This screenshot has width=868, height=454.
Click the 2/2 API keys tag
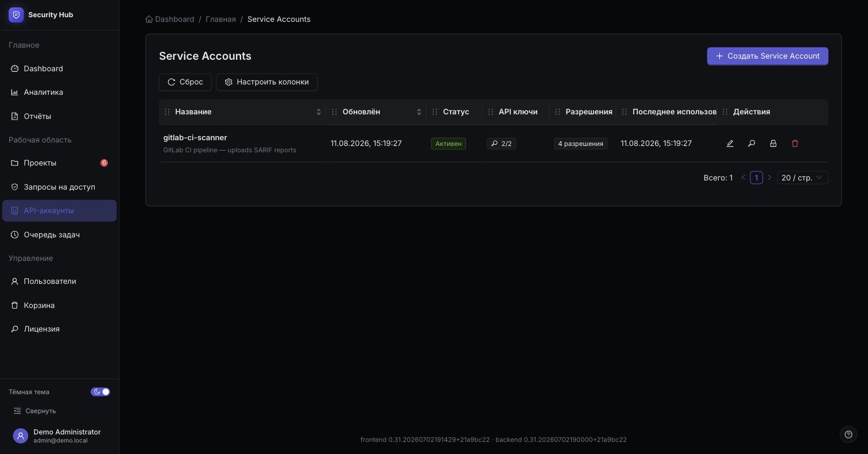pos(501,144)
